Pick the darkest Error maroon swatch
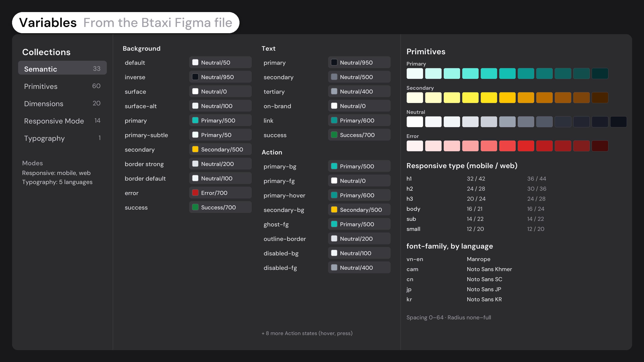 pyautogui.click(x=600, y=146)
